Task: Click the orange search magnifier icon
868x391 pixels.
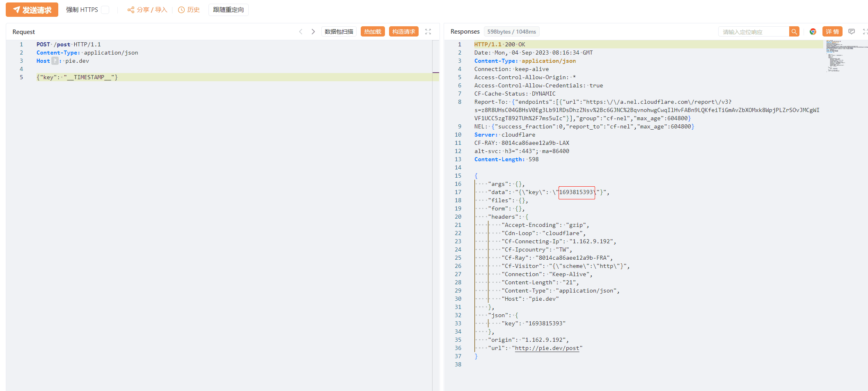Action: pos(794,32)
